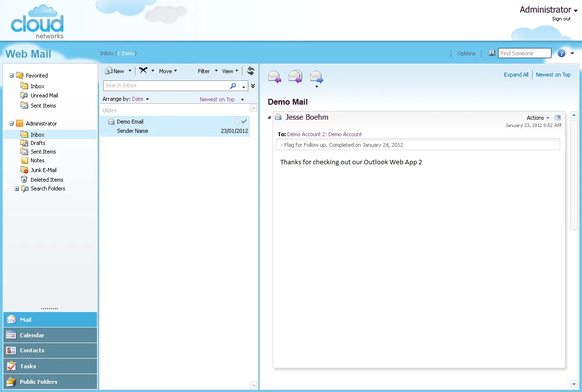Collapse the Administrator mailbox node
Screen dimensions: 582x392
point(12,124)
